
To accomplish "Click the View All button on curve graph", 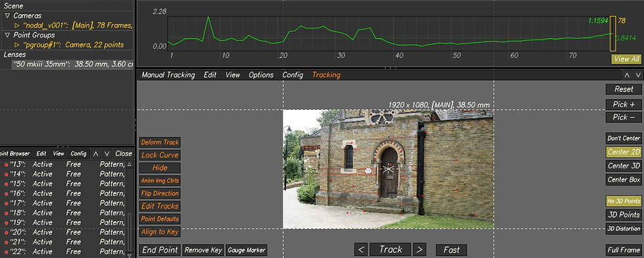I will tap(626, 59).
